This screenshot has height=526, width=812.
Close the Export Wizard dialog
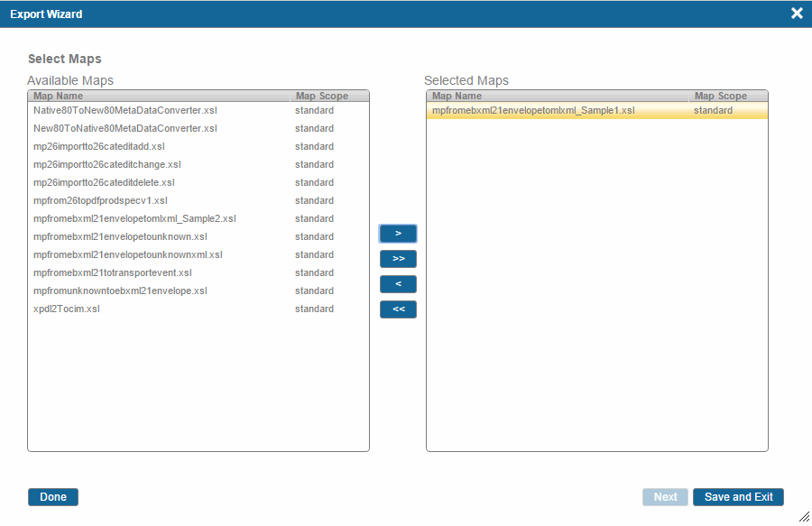tap(797, 14)
